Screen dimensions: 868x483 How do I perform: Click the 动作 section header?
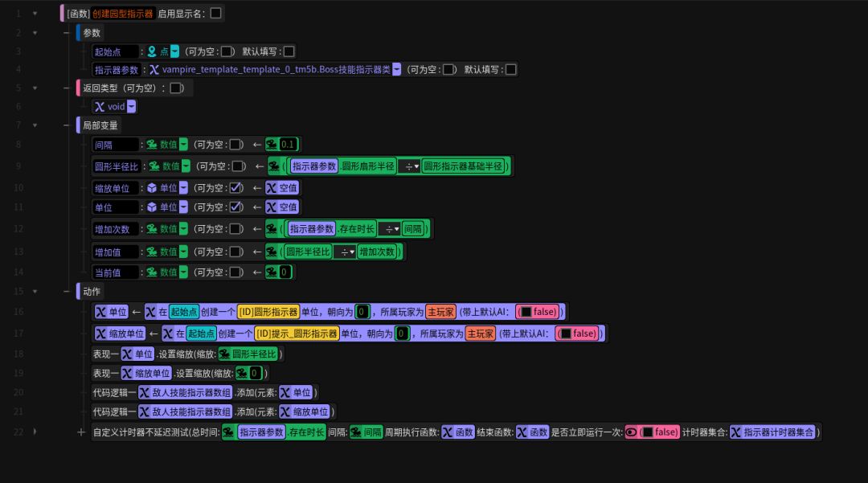tap(92, 292)
